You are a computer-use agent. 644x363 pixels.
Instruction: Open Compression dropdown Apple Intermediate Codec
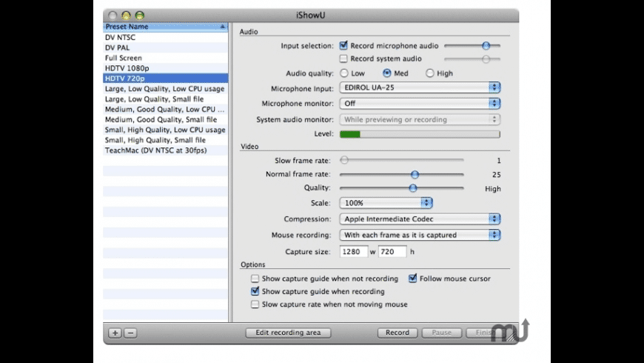[420, 219]
